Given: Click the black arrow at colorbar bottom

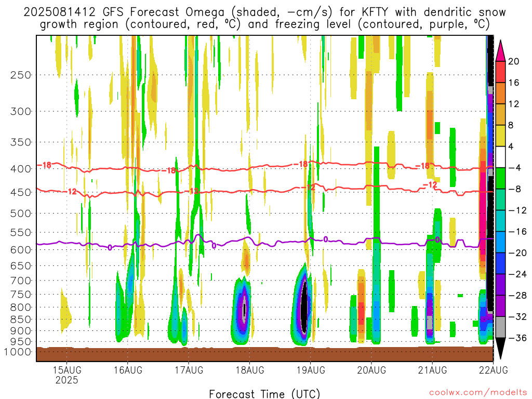Looking at the screenshot, I should [500, 349].
